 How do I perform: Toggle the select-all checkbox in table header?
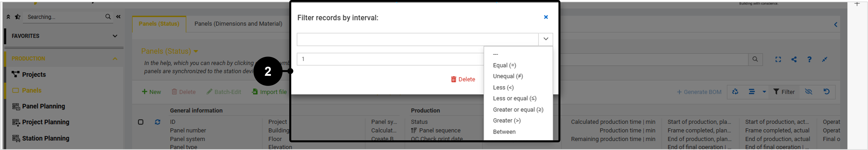[141, 122]
